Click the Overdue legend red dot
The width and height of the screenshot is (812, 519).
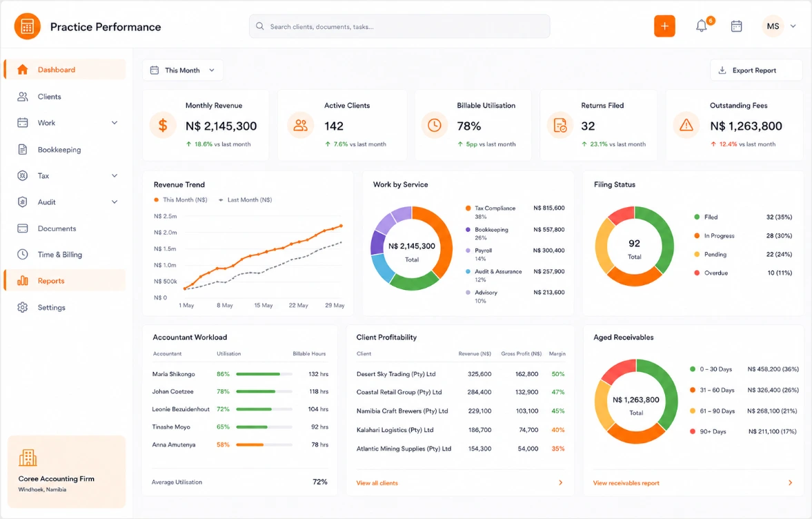[x=697, y=273]
